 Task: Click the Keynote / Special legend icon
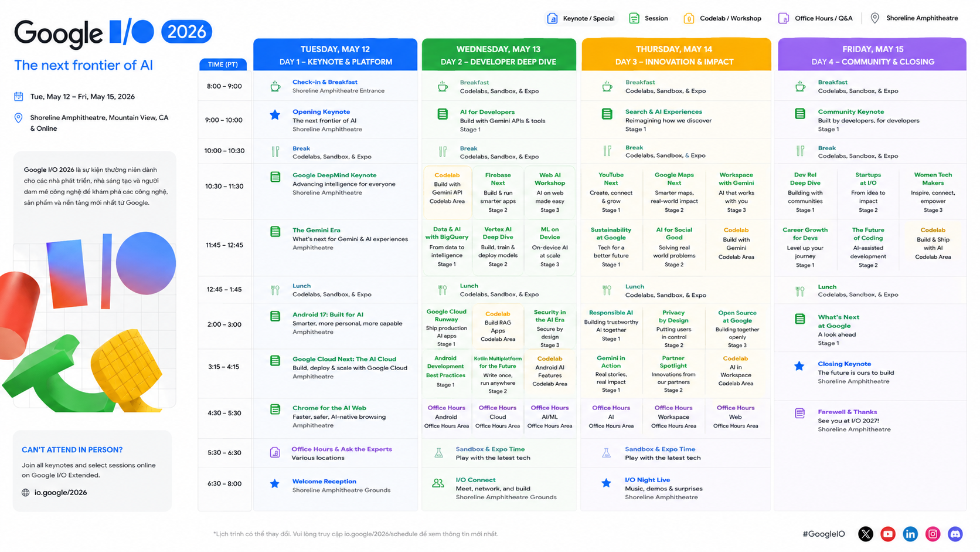[552, 18]
